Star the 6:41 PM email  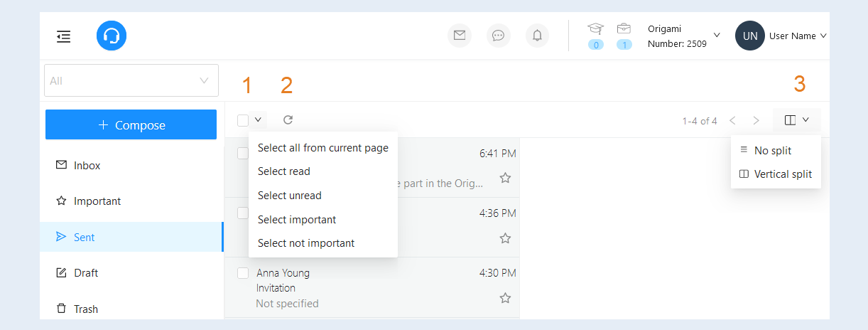coord(505,178)
